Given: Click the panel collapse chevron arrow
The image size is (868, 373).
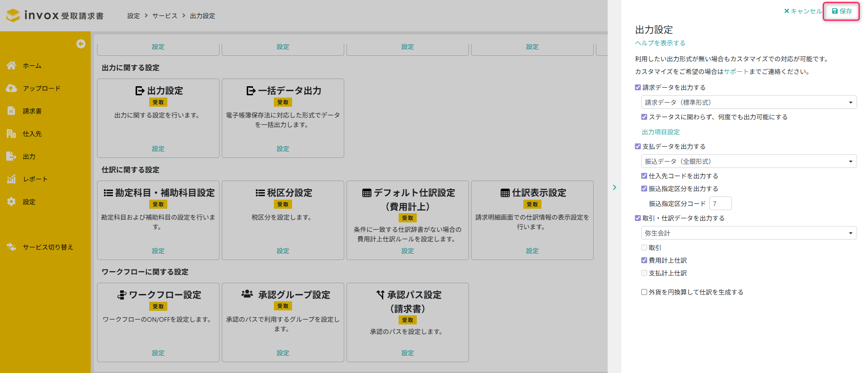Looking at the screenshot, I should [x=614, y=187].
